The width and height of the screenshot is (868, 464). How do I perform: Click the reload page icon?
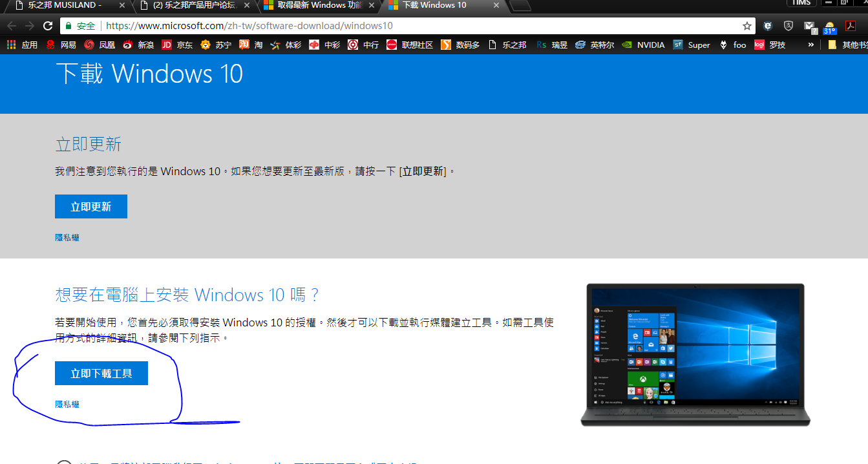(x=47, y=26)
